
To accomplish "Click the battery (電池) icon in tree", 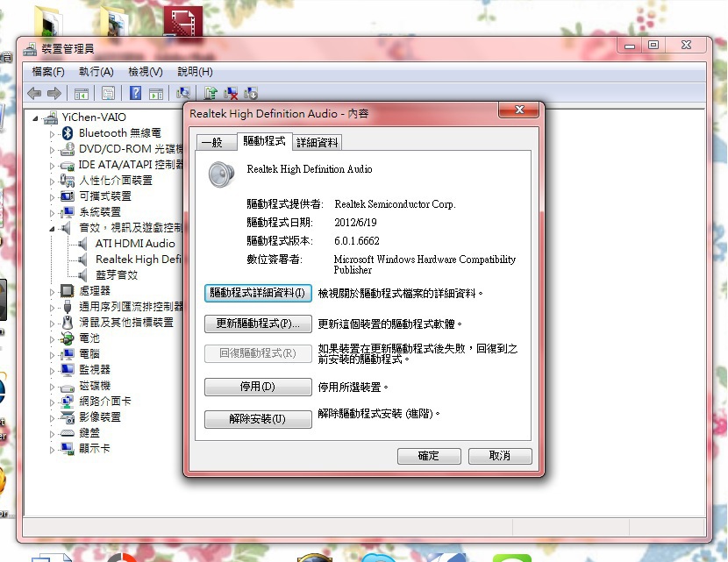I will click(68, 338).
